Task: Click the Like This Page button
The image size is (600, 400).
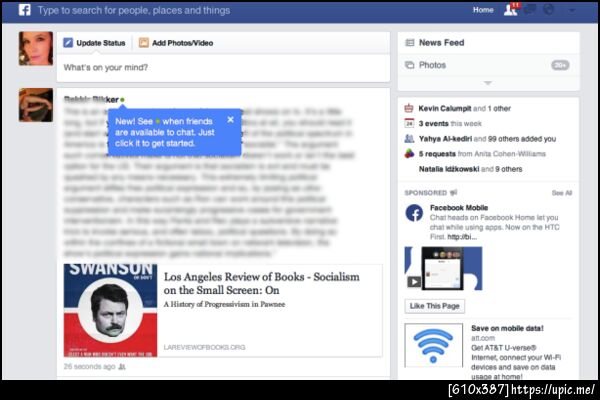Action: [x=434, y=306]
